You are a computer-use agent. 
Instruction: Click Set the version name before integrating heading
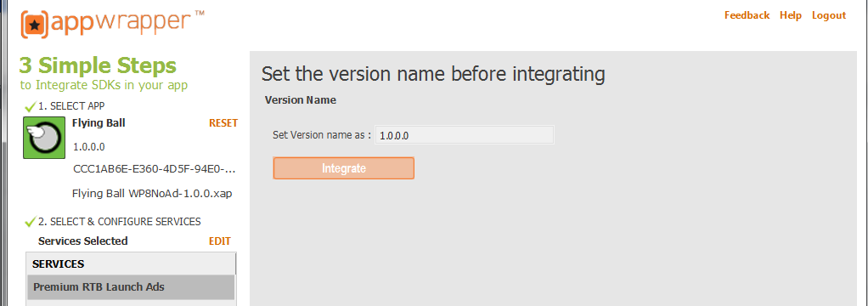tap(433, 74)
